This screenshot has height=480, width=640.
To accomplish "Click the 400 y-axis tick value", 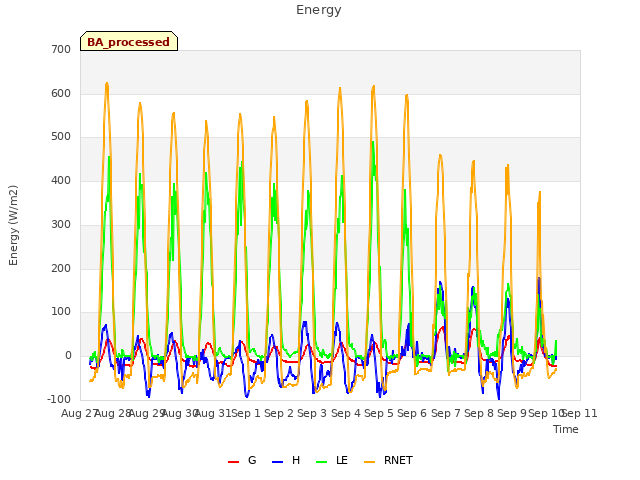I will pos(61,180).
